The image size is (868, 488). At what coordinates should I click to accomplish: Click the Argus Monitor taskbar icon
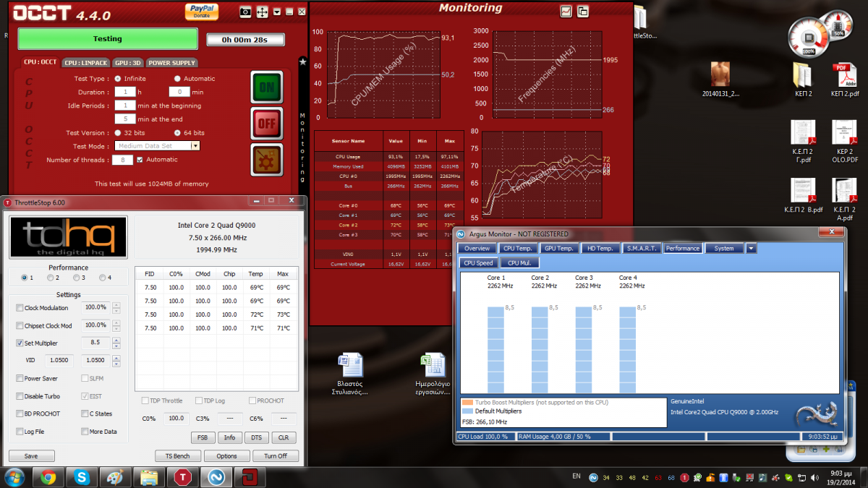pos(215,476)
